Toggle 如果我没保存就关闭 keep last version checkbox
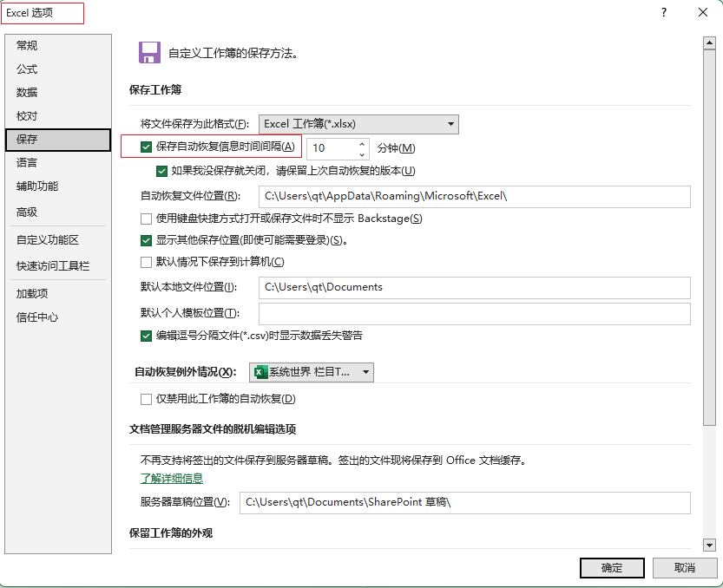 pos(161,172)
